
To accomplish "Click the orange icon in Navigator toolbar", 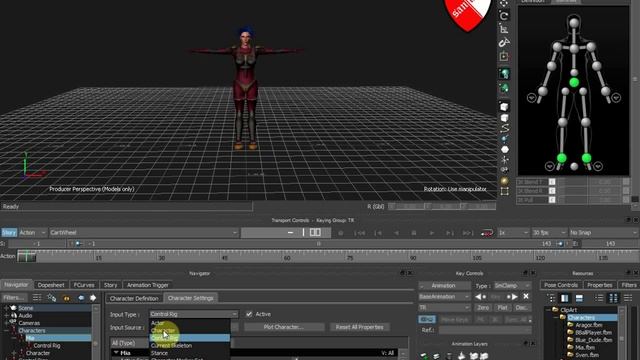I will pos(66,298).
